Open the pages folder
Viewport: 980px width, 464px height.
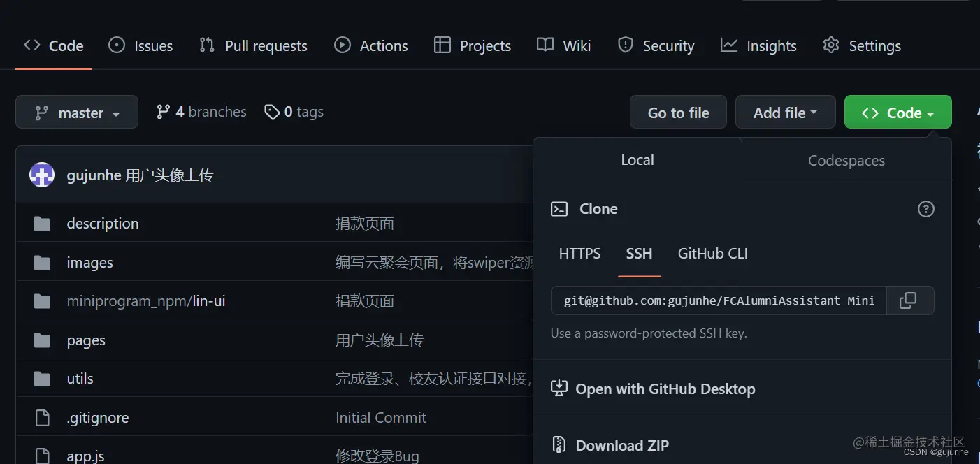click(x=86, y=340)
